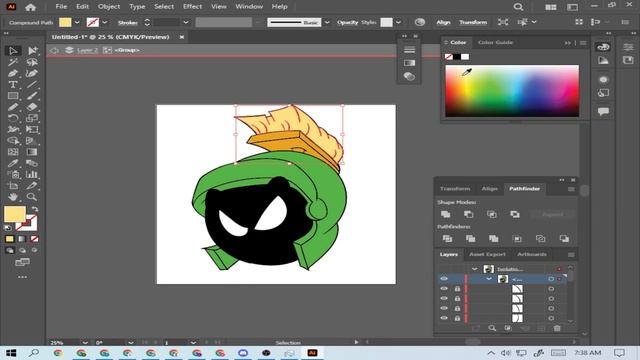Collapse the selected group row chevron

click(489, 279)
